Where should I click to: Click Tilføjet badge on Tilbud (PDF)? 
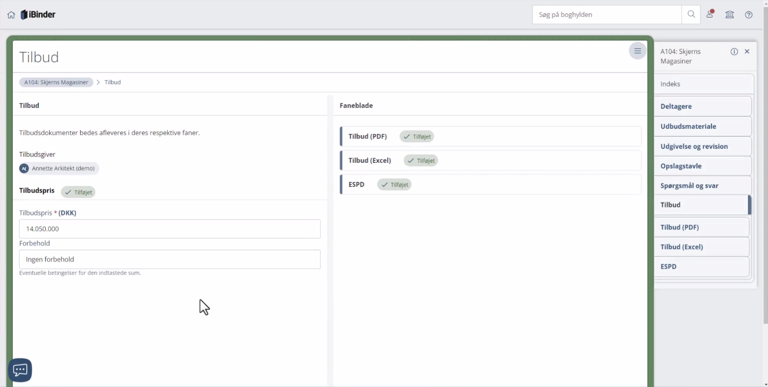pos(417,136)
